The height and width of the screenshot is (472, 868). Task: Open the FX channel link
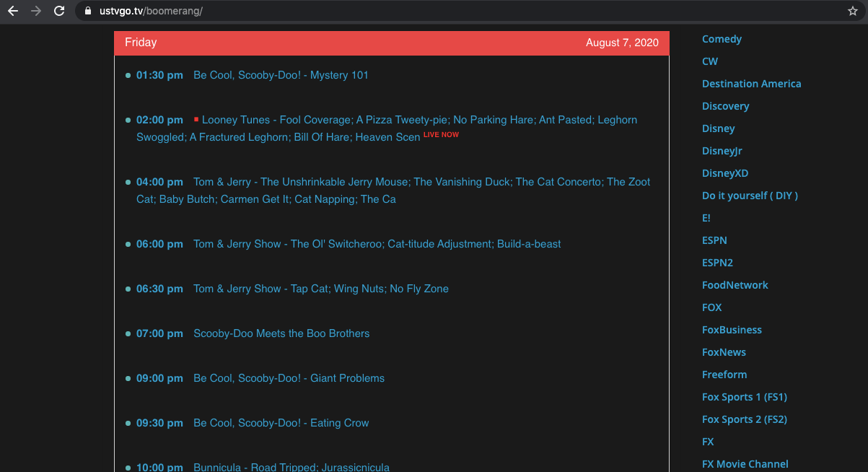point(708,442)
